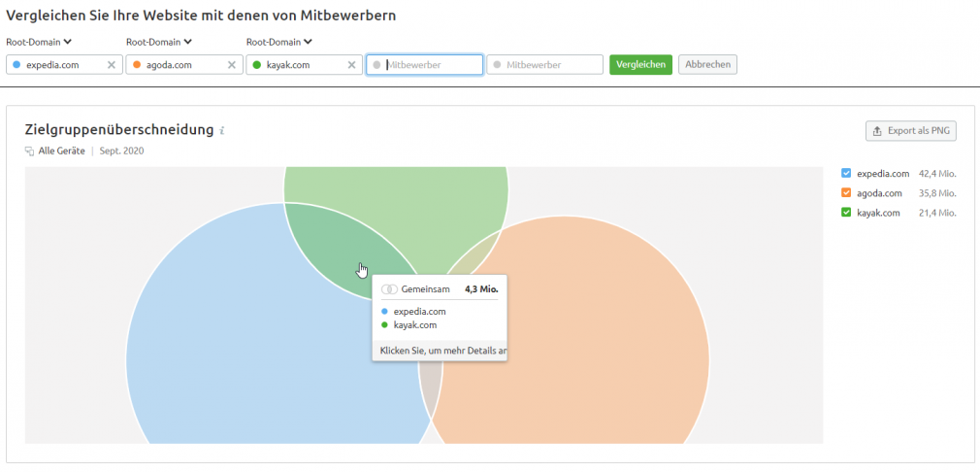The height and width of the screenshot is (472, 980).
Task: Click the orange dot in the agoda.com field
Action: tap(137, 64)
